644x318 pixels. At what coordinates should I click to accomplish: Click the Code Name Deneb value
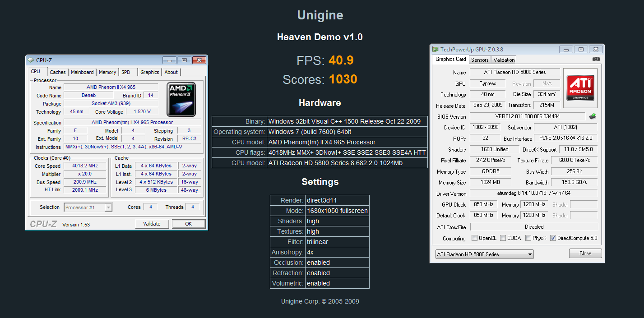[88, 96]
